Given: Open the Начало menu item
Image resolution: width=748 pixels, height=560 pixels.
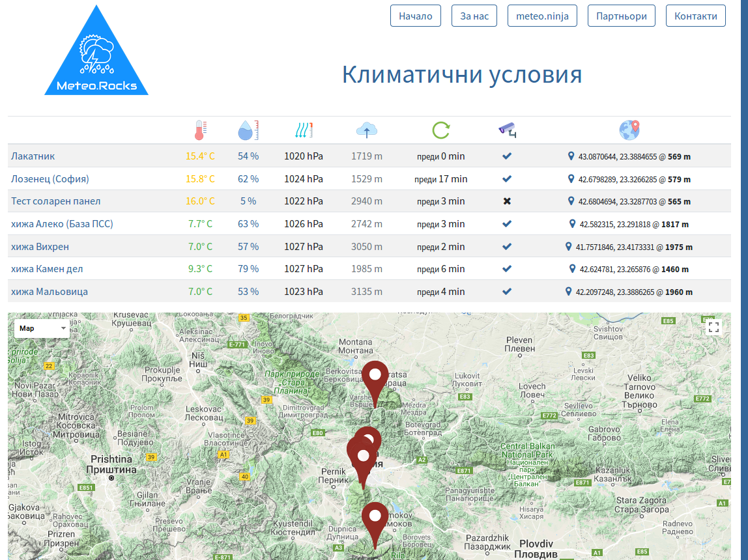Looking at the screenshot, I should click(416, 16).
